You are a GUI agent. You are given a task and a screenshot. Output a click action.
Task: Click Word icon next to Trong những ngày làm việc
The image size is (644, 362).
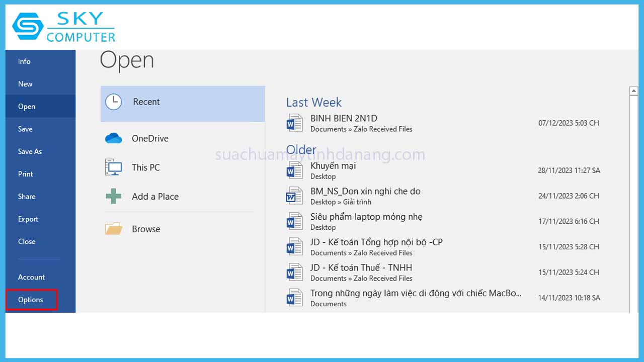[294, 298]
